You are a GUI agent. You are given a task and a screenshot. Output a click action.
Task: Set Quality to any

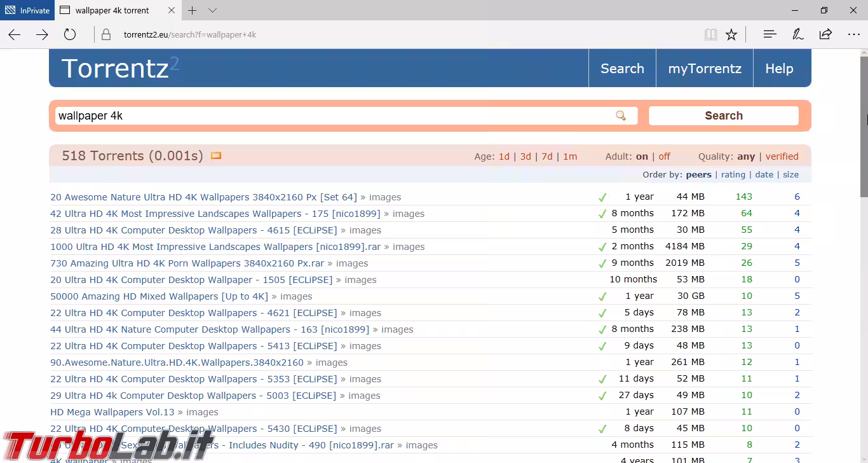point(746,156)
